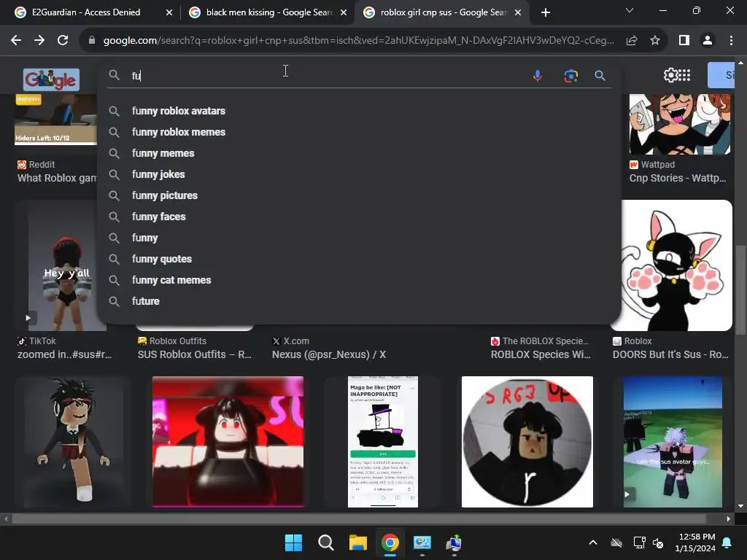Screen dimensions: 747x560
Task: Click the network display tray icon
Action: (x=639, y=542)
